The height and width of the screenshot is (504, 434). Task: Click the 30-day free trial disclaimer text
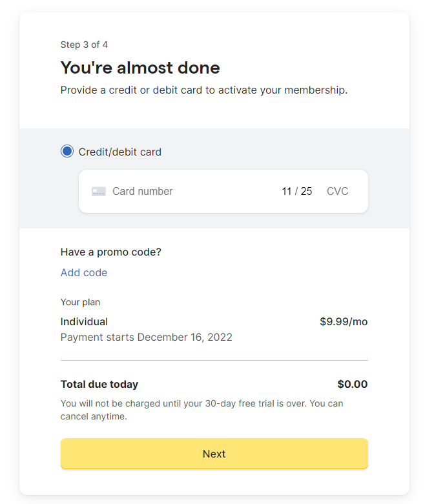201,410
